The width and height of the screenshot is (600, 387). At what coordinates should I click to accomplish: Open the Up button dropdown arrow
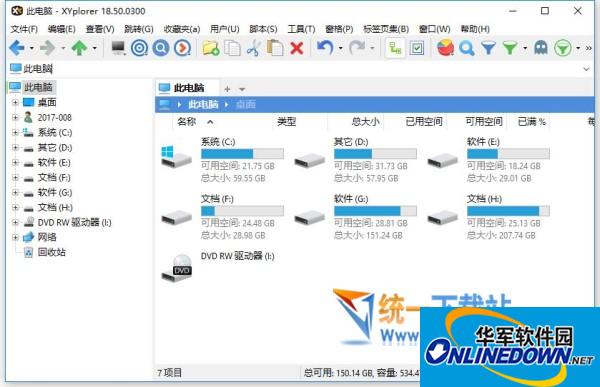pos(94,48)
